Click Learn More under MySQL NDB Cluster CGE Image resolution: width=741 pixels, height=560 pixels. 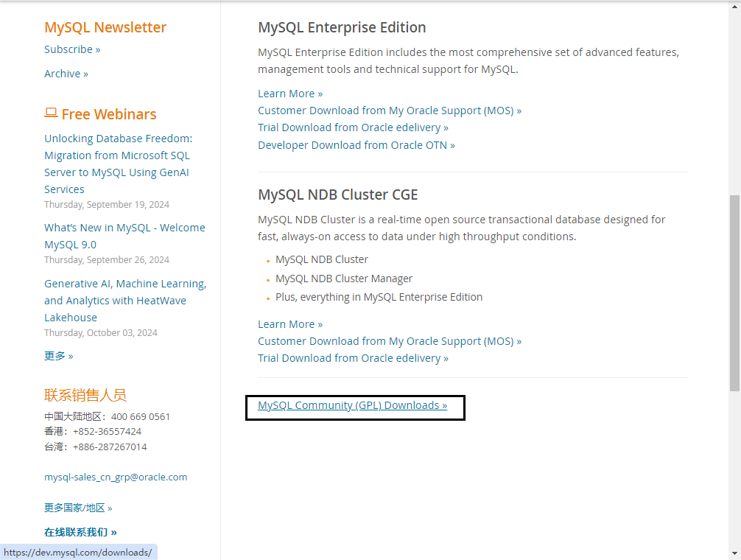tap(290, 324)
